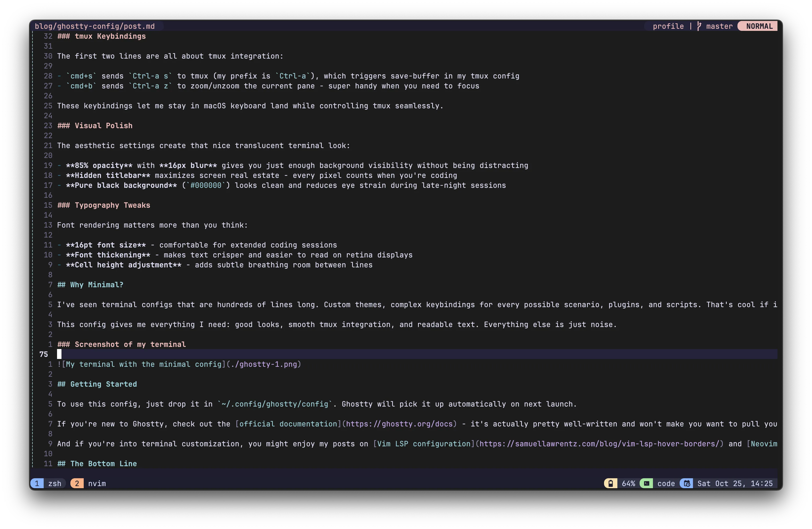Viewport: 812px width, 529px height.
Task: Click the "profile" segment in the statusline
Action: [668, 26]
